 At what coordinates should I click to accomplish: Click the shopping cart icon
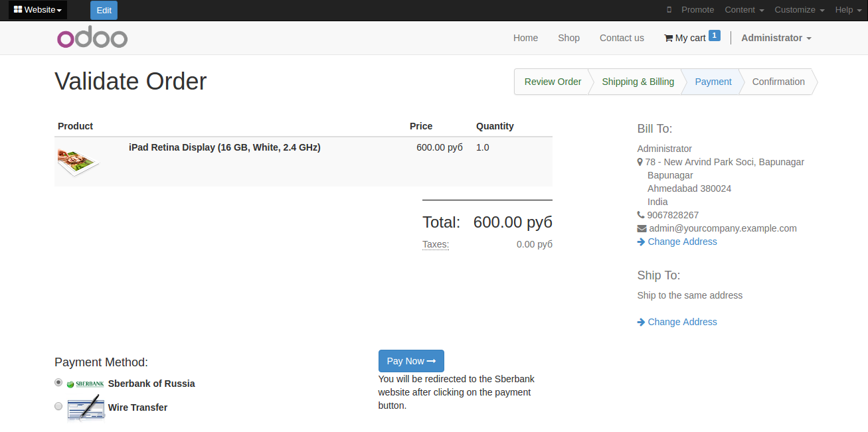(668, 38)
